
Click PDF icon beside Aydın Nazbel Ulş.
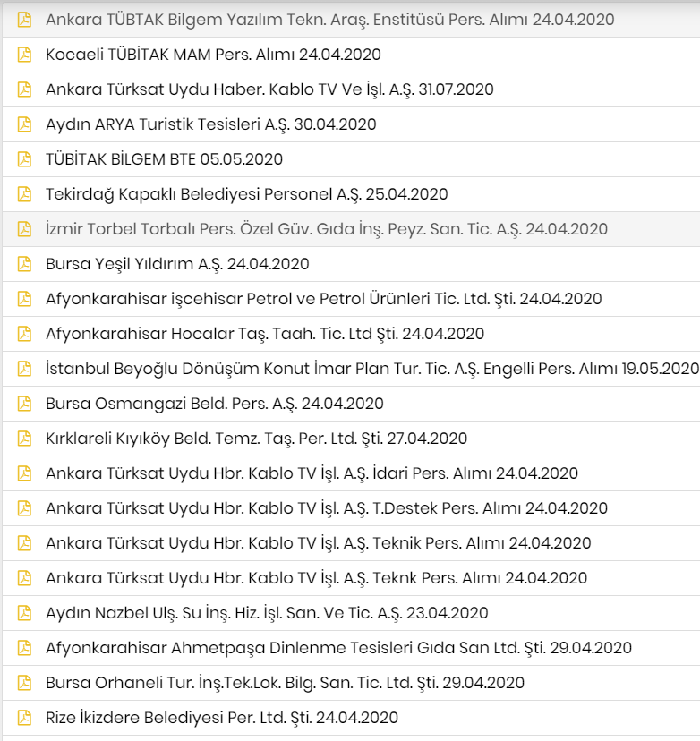tap(24, 613)
